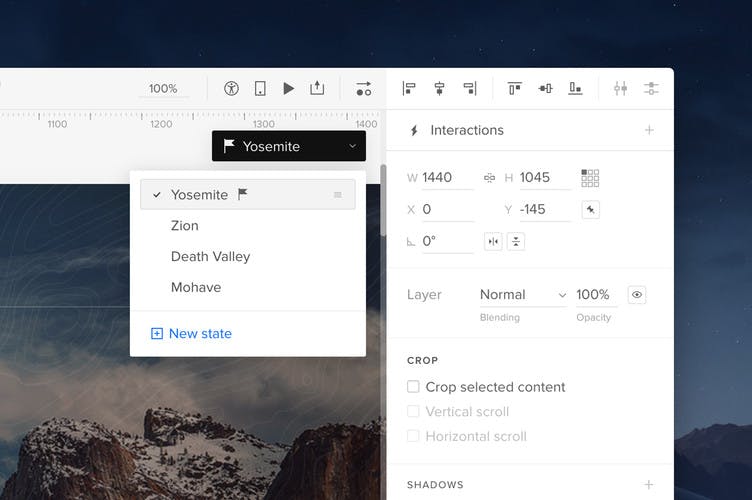Create a New state
Screen dimensions: 752x500
pos(191,333)
